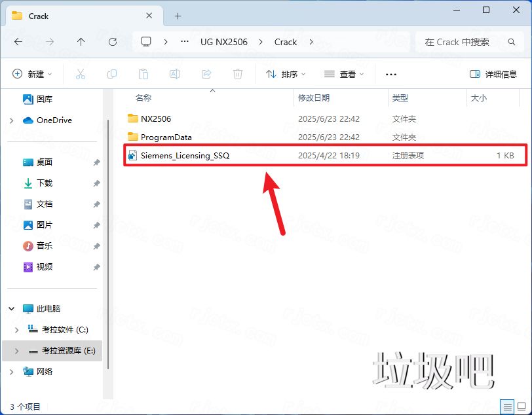Image resolution: width=532 pixels, height=415 pixels.
Task: Click the Share icon in toolbar
Action: tap(206, 75)
